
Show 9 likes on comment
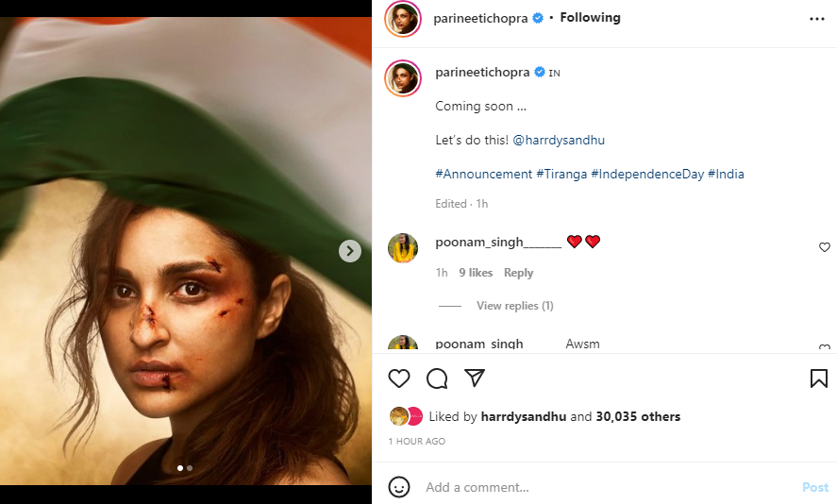coord(476,273)
